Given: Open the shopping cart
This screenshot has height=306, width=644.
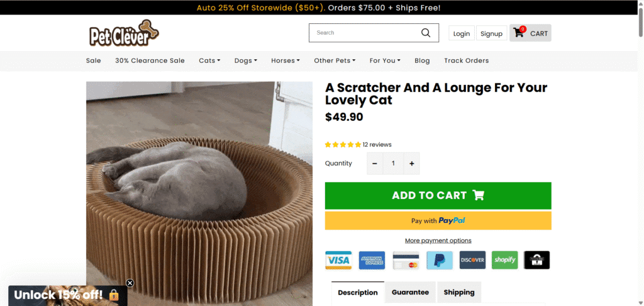Looking at the screenshot, I should (x=531, y=33).
